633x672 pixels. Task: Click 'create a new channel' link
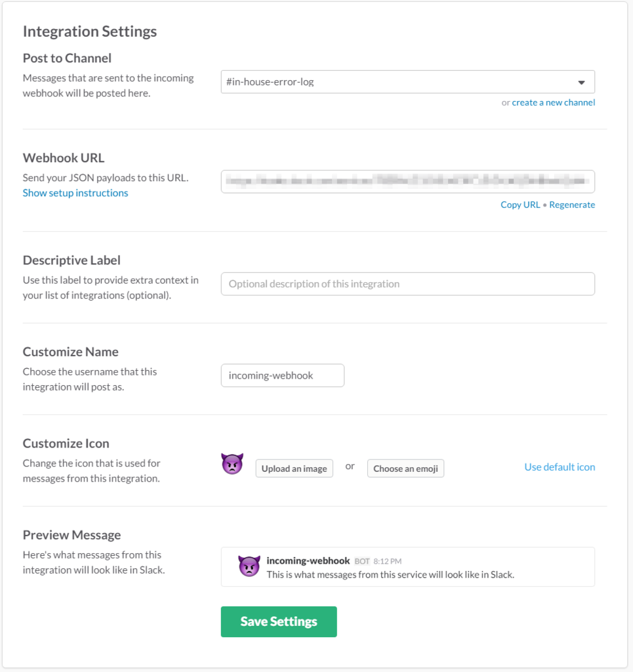[x=553, y=102]
